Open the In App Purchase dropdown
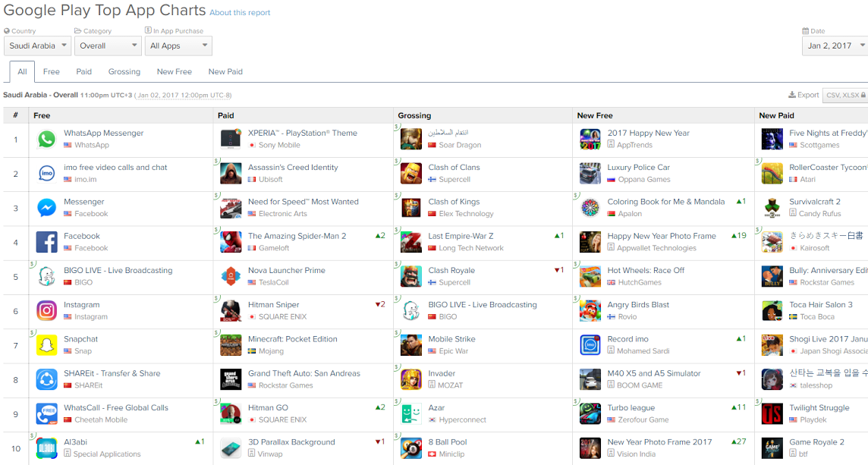Screen dimensions: 868x465 click(178, 46)
